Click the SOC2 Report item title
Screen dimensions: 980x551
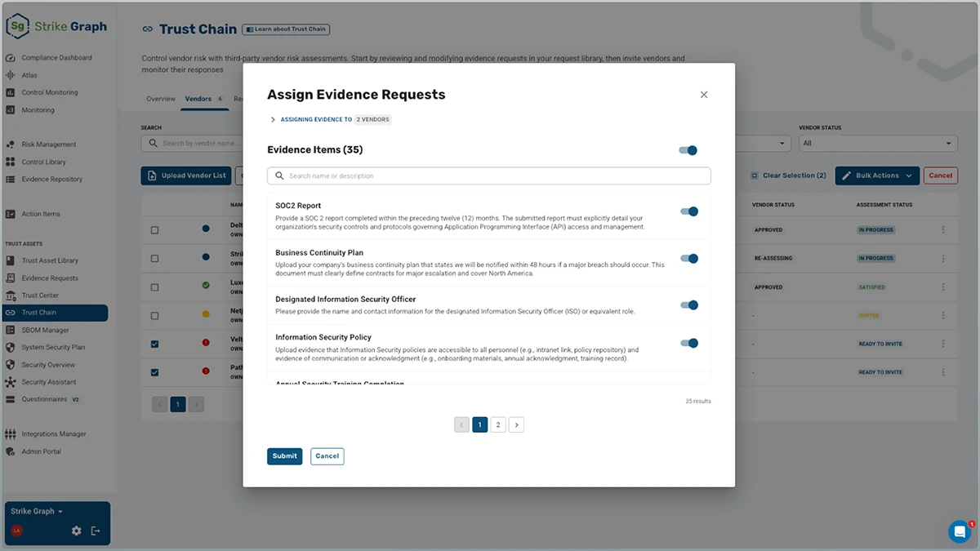tap(298, 206)
